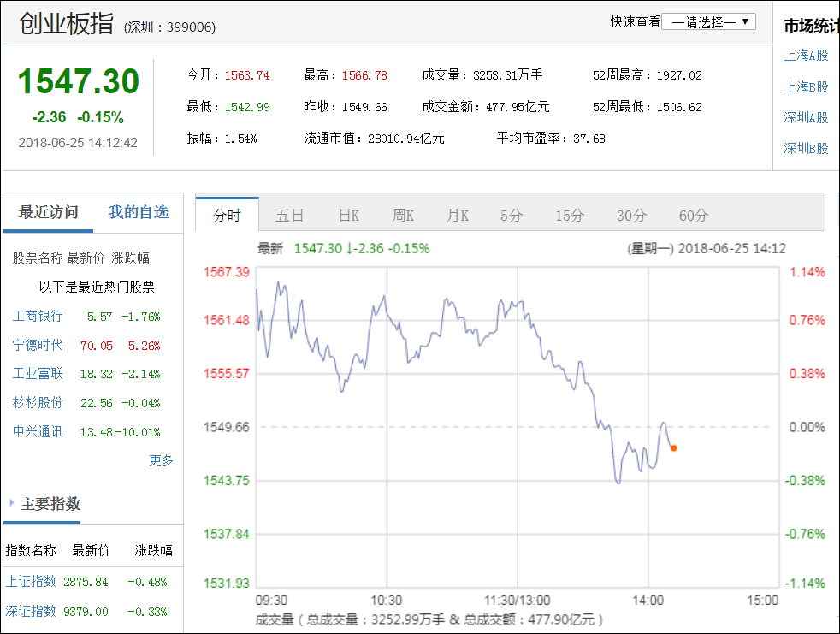Image resolution: width=840 pixels, height=634 pixels.
Task: Select the 五日 chart tab
Action: pos(289,216)
